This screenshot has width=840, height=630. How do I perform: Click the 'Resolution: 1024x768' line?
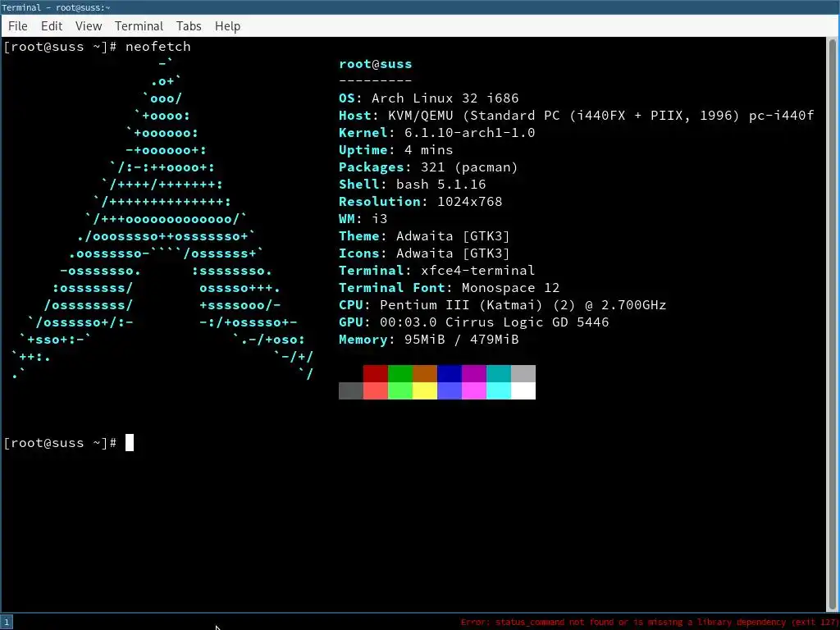[x=421, y=202]
